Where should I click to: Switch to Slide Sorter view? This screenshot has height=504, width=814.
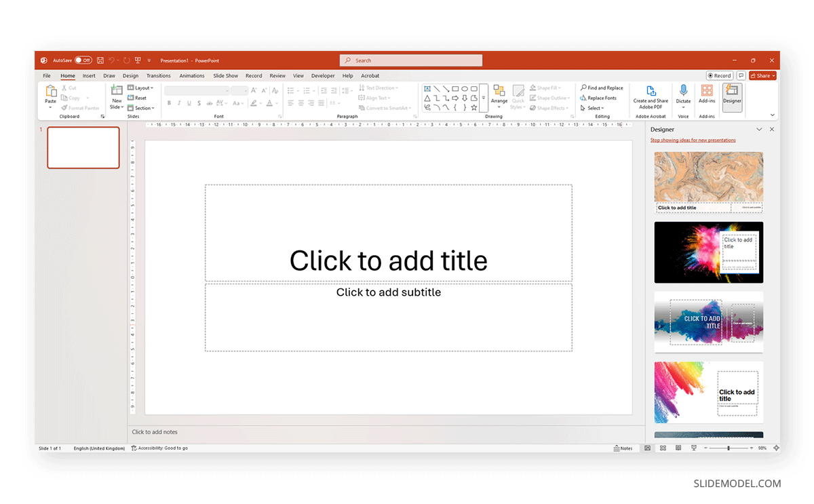pos(662,448)
